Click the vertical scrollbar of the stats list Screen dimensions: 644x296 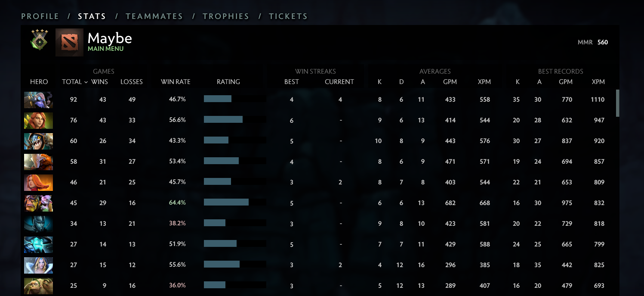click(x=618, y=103)
